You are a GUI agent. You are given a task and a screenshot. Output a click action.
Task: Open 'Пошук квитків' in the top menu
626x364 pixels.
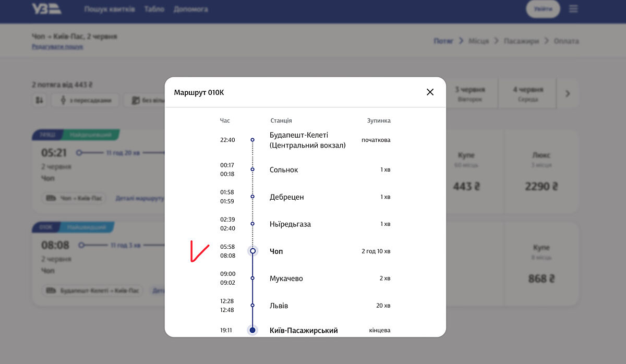(x=110, y=9)
